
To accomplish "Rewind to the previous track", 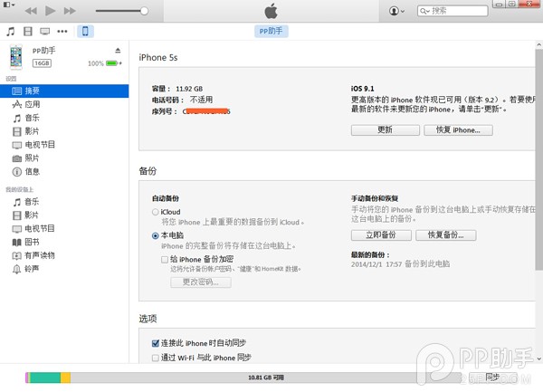I will [30, 11].
